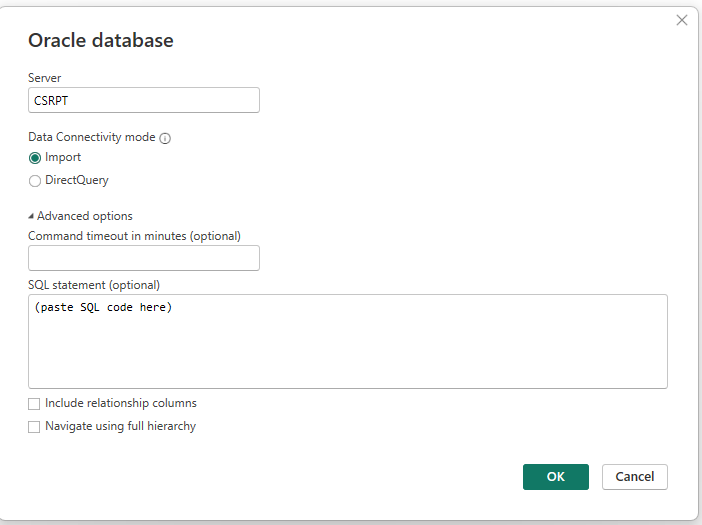Focus the Server field containing CSRPT

[x=144, y=100]
